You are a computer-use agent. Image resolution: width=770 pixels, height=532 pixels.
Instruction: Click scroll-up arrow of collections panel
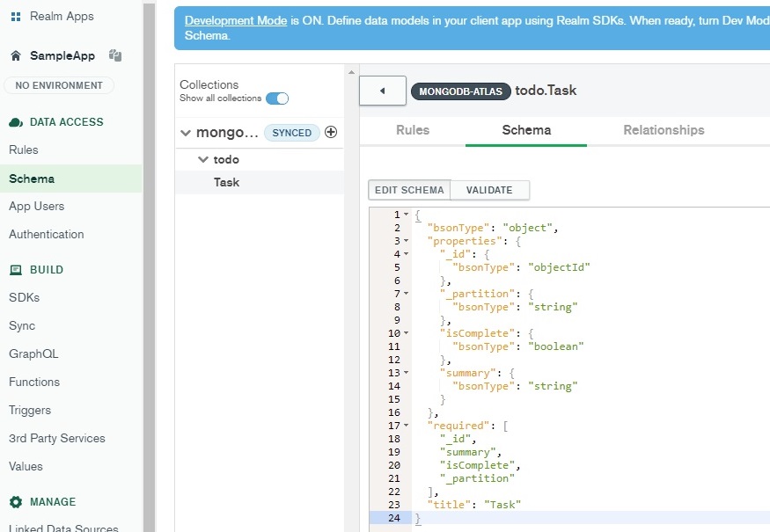point(351,72)
